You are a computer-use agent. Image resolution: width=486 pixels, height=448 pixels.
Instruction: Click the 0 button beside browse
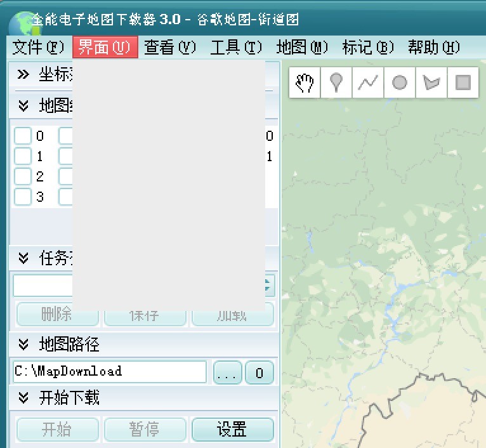click(259, 372)
